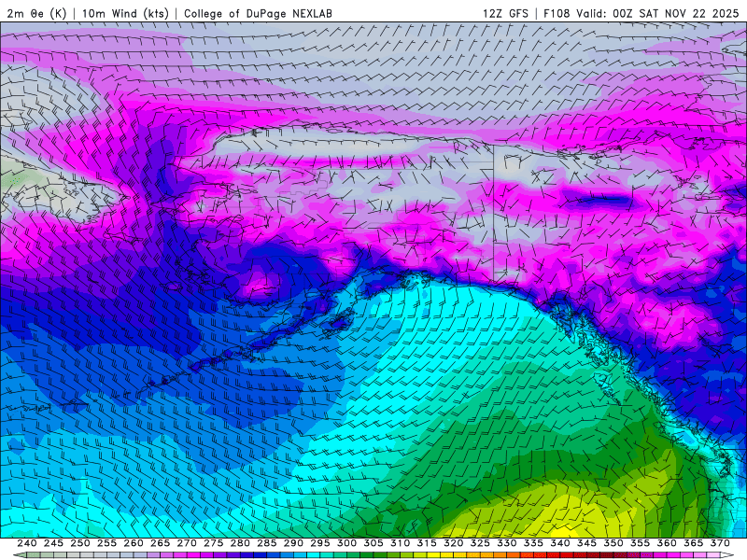This screenshot has width=747, height=560.
Task: Click the "10m Wind (kts)" header label
Action: pyautogui.click(x=125, y=13)
